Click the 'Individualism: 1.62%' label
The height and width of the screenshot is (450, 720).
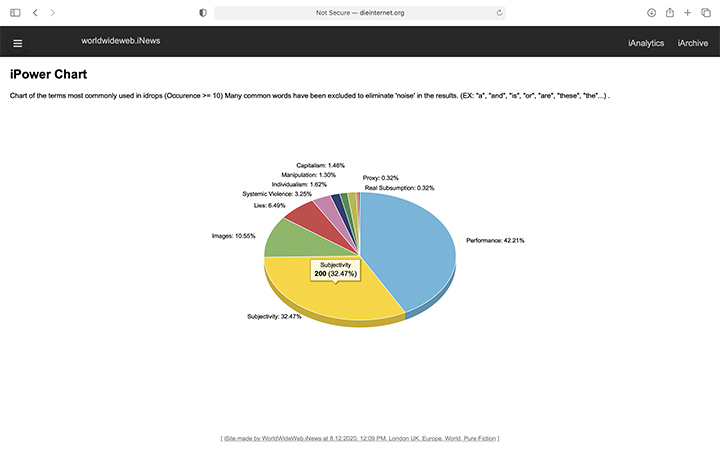pos(299,184)
